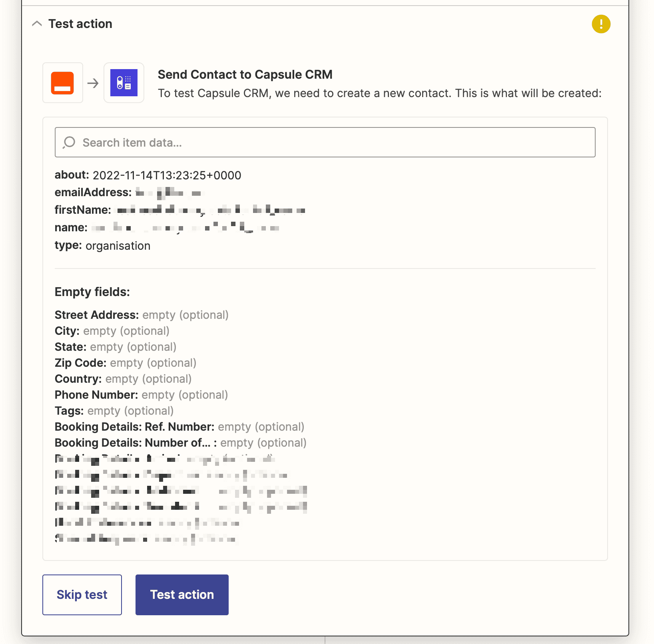Click the Capsule CRM app icon
Viewport: 654px width, 644px height.
[124, 83]
